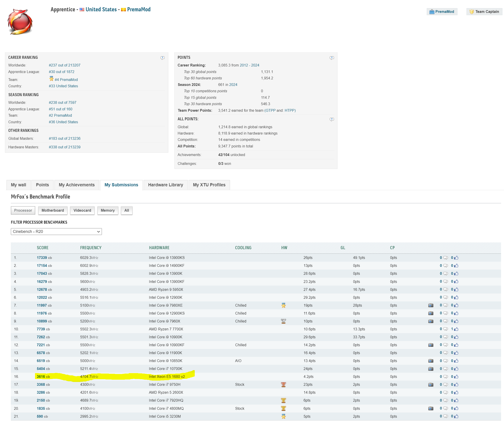Open camera picture icon for Core i7 4800MQ row

pyautogui.click(x=431, y=408)
